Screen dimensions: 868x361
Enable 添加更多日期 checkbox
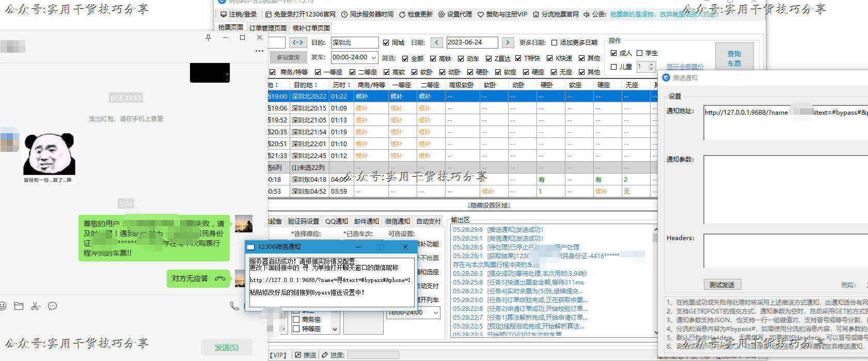pyautogui.click(x=554, y=42)
